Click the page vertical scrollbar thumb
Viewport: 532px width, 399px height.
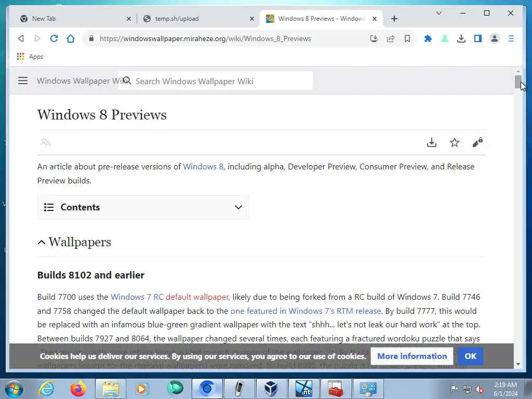[x=518, y=82]
